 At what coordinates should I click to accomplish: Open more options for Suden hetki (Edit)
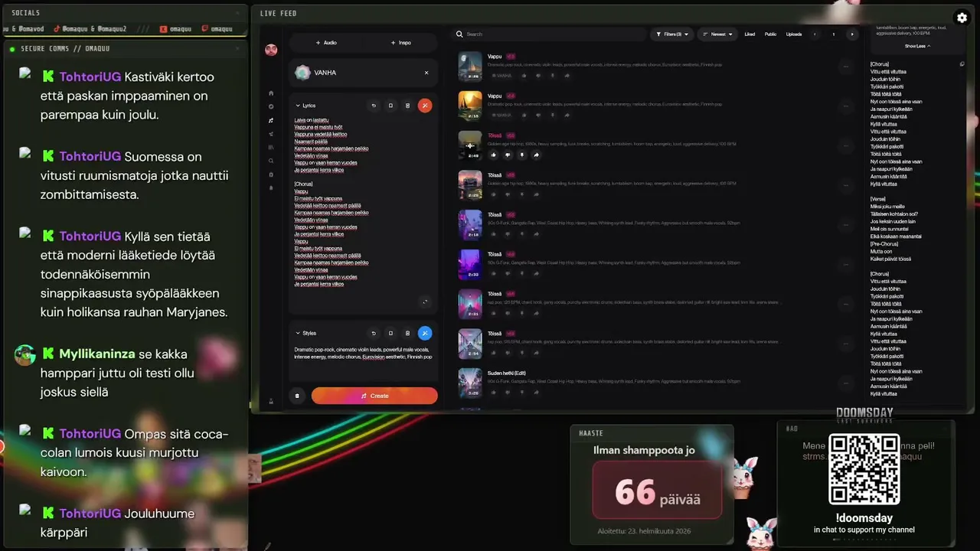point(845,382)
